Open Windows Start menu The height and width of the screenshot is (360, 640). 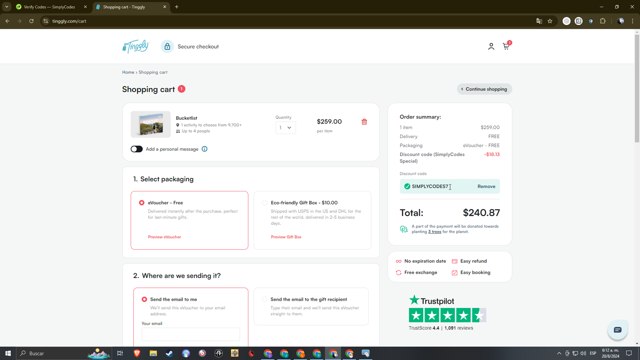[x=8, y=353]
